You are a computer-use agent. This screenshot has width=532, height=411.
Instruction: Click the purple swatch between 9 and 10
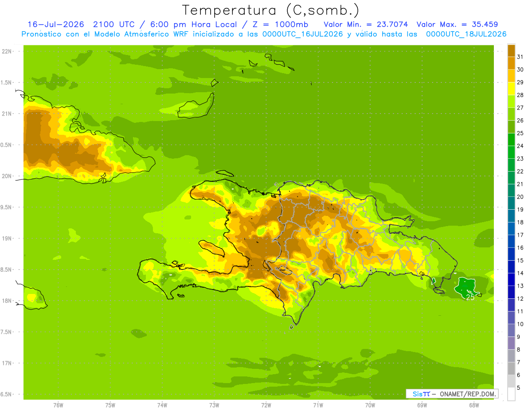(x=511, y=330)
